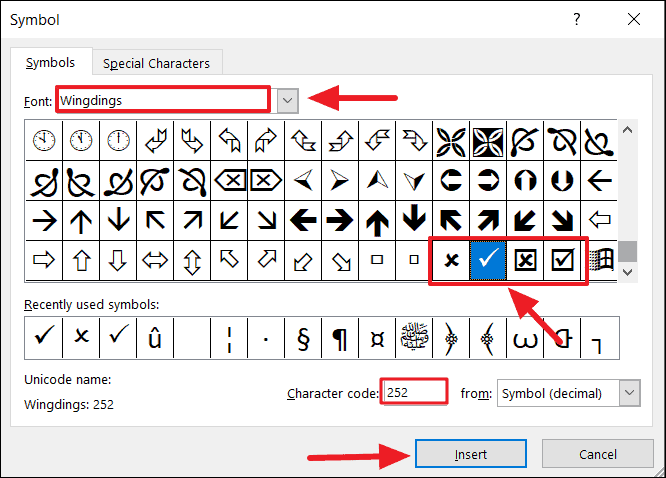This screenshot has height=478, width=666.
Task: Choose the pilcrow ¶ from recent symbols
Action: coord(340,338)
